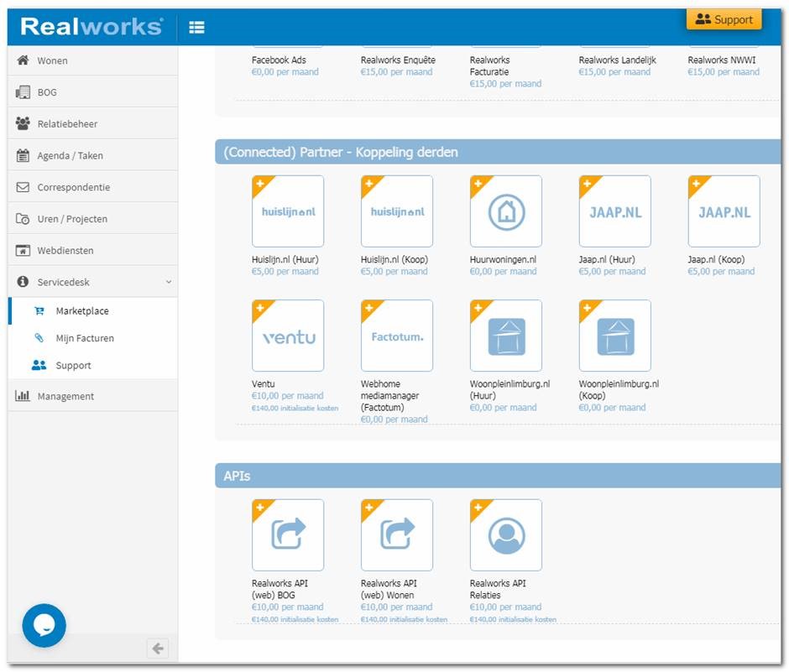Select the Woonpleinlimburg.nl (Koop) icon tile
This screenshot has width=789, height=672.
(615, 336)
